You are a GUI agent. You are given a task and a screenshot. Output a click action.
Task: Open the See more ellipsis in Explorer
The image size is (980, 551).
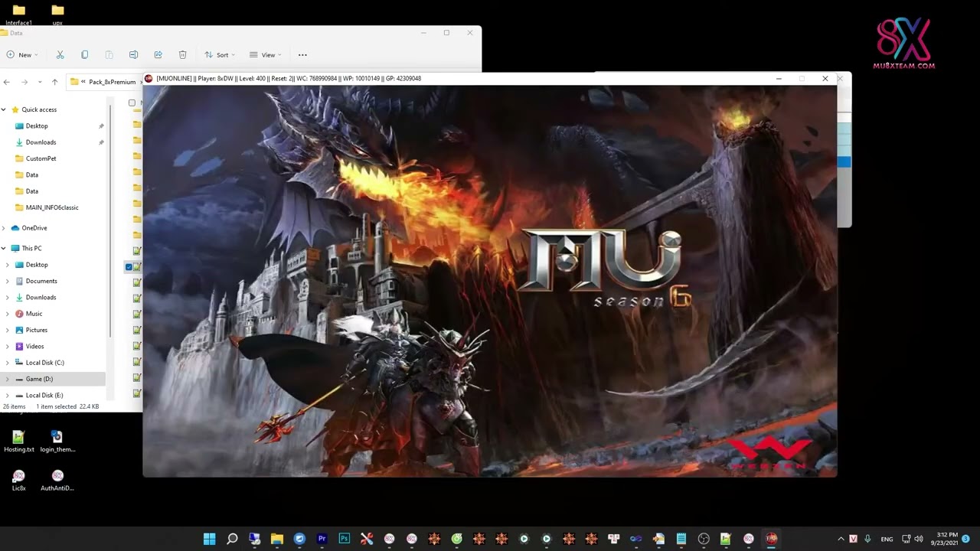(302, 55)
